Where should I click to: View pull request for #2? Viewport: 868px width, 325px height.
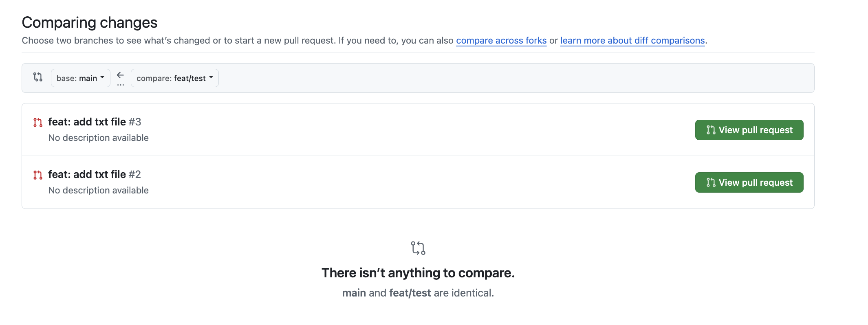tap(749, 182)
